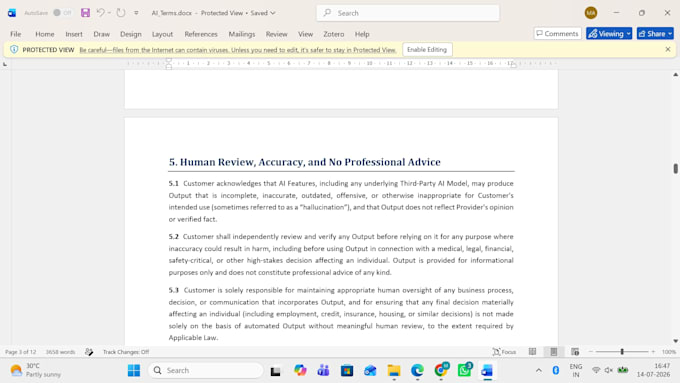Screen dimensions: 680x383
Task: Click the Protected View warning link text
Action: point(238,50)
